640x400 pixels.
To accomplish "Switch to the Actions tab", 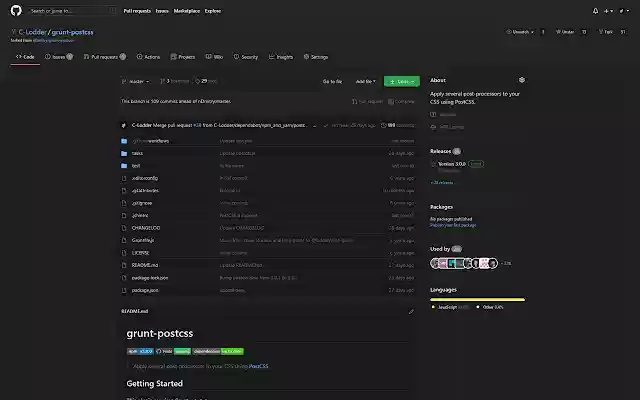I will 148,57.
